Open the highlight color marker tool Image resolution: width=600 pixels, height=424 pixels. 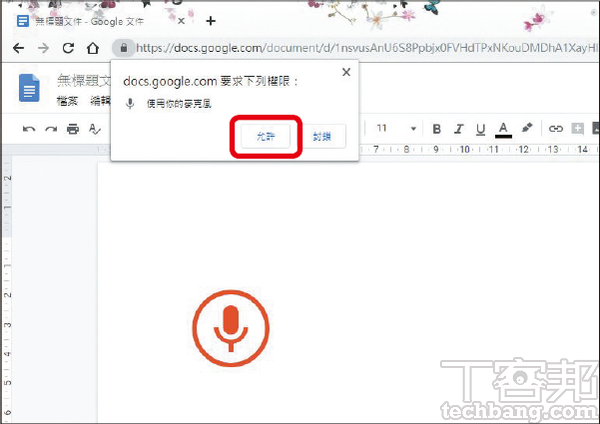tap(527, 128)
